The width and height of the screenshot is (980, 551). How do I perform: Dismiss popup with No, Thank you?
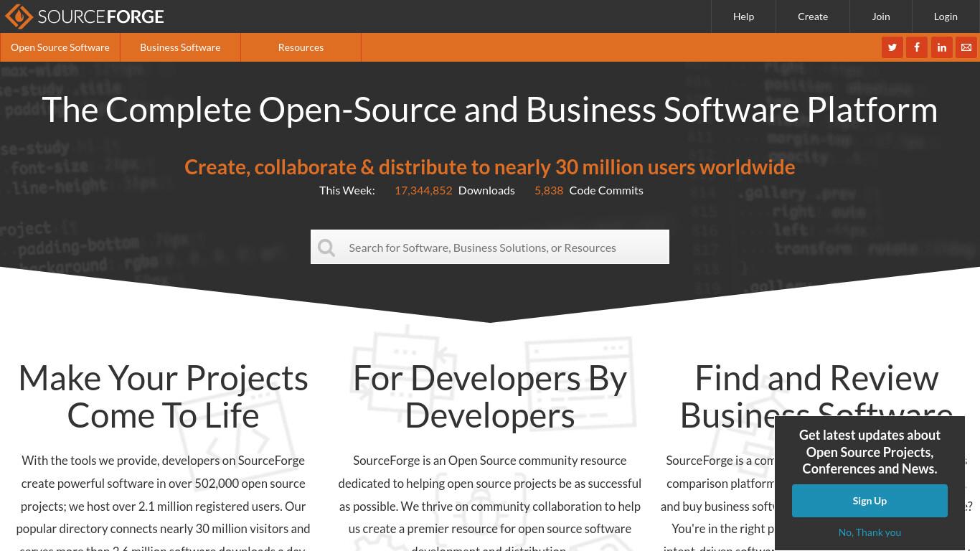(870, 532)
